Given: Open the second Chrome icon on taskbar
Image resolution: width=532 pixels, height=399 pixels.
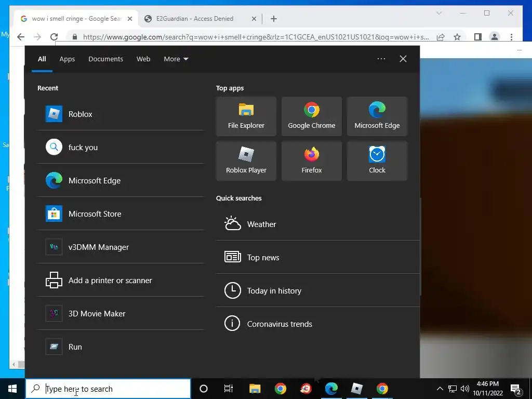Looking at the screenshot, I should coord(382,389).
